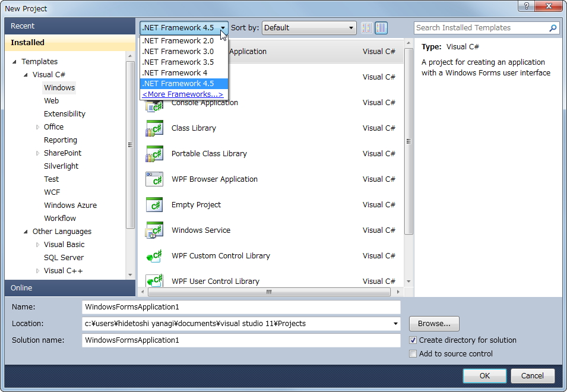567x392 pixels.
Task: Select the Class Library template icon
Action: pyautogui.click(x=154, y=128)
